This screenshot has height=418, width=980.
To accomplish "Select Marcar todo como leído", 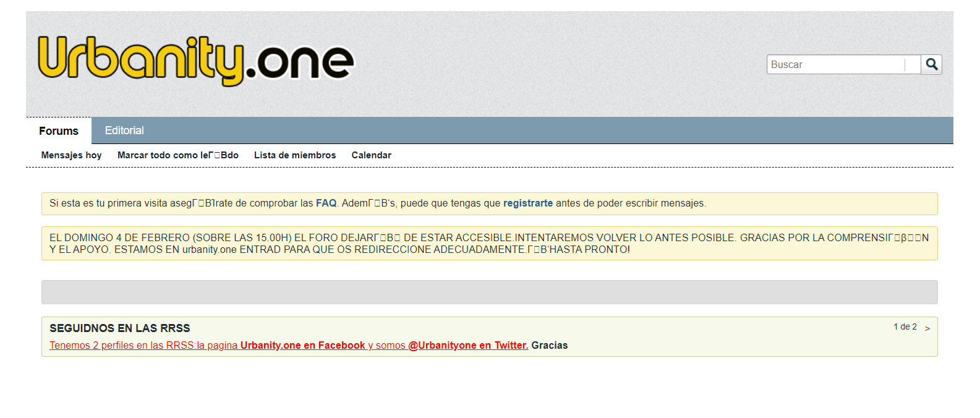I will point(177,155).
